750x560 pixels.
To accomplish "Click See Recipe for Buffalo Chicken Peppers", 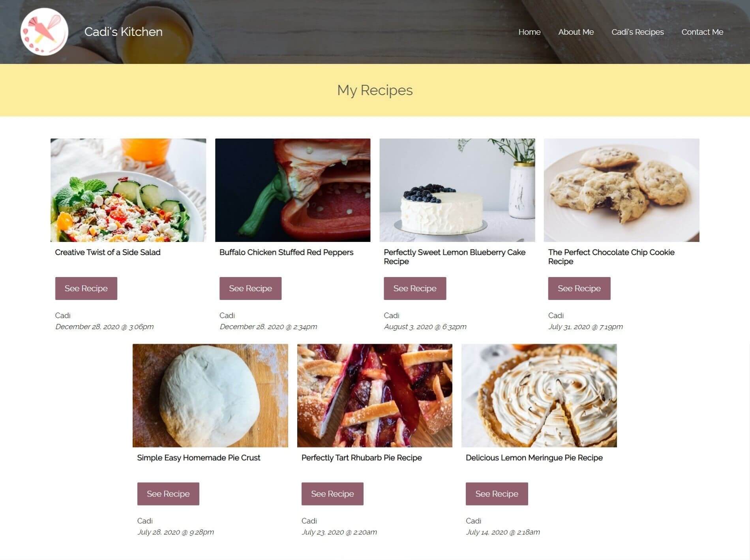I will [250, 288].
